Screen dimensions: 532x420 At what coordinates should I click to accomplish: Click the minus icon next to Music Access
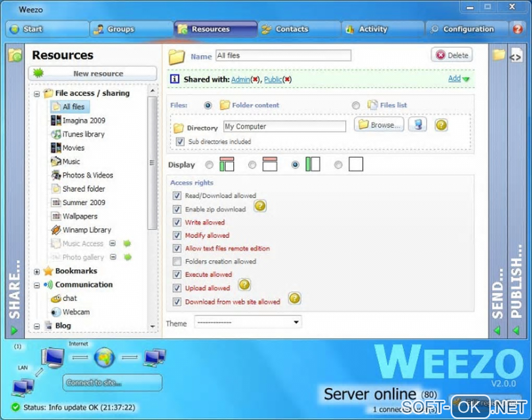tap(112, 243)
